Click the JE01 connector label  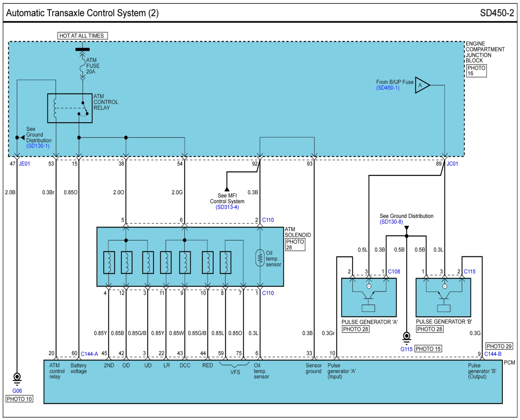[24, 164]
